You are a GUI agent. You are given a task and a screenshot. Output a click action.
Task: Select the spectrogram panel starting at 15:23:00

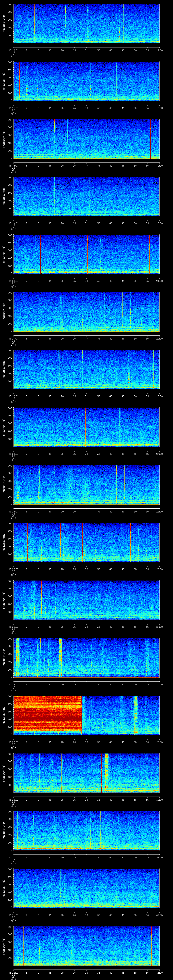(87, 427)
